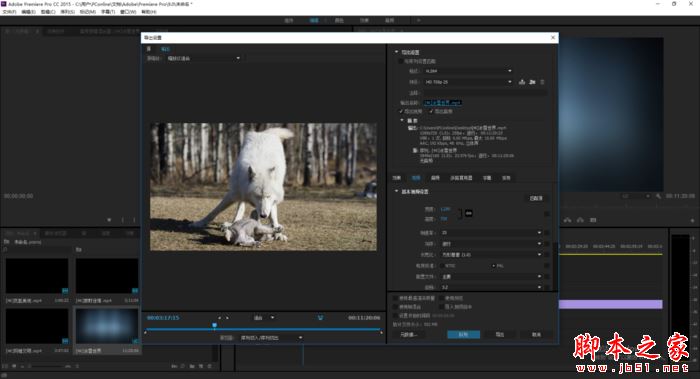Open the Format dropdown showing H.264
This screenshot has height=379, width=700.
(468, 71)
